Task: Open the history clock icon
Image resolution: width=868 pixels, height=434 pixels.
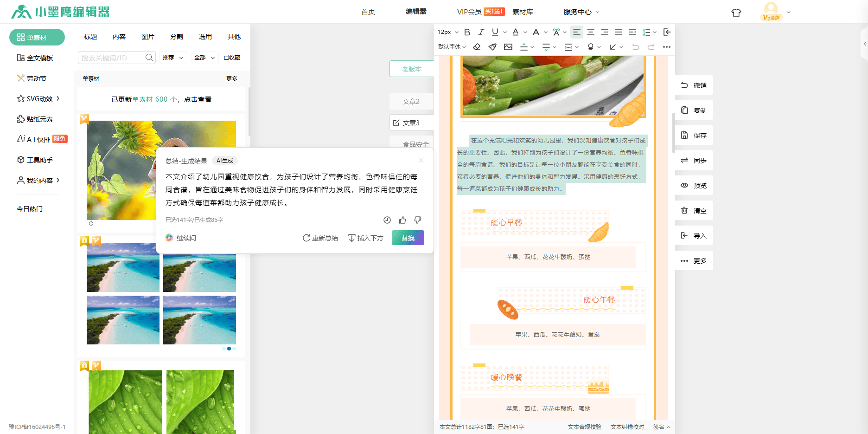Action: click(x=387, y=220)
